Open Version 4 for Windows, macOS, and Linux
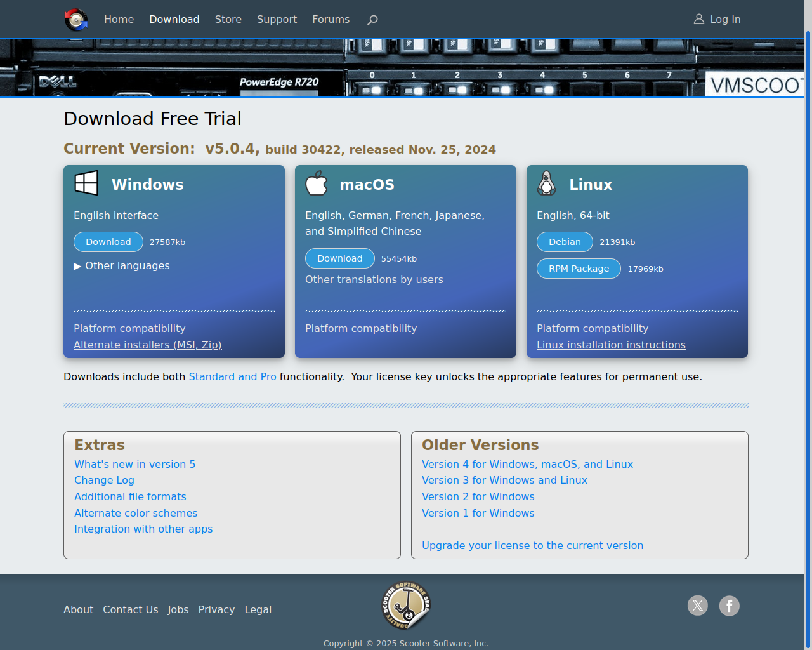This screenshot has height=650, width=812. point(527,464)
